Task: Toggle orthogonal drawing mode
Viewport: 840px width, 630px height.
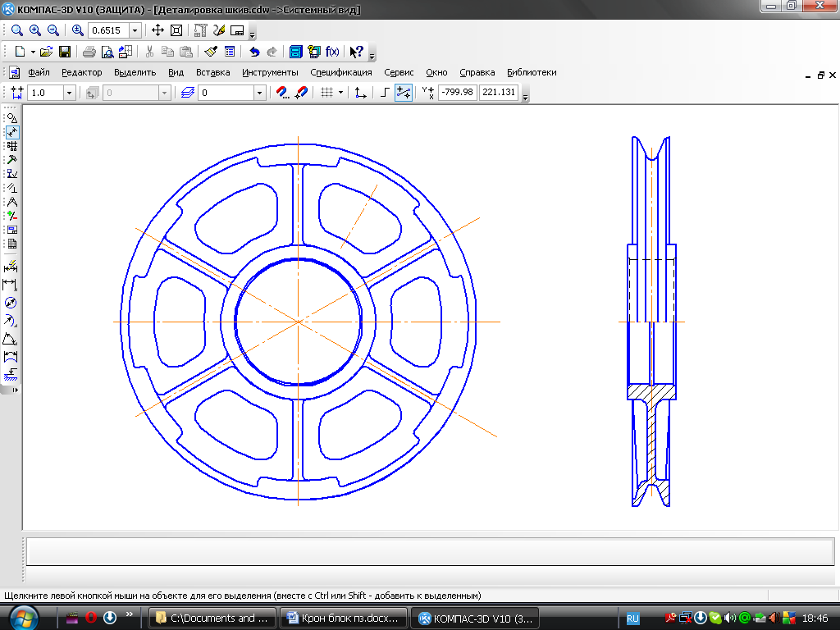Action: [x=386, y=93]
